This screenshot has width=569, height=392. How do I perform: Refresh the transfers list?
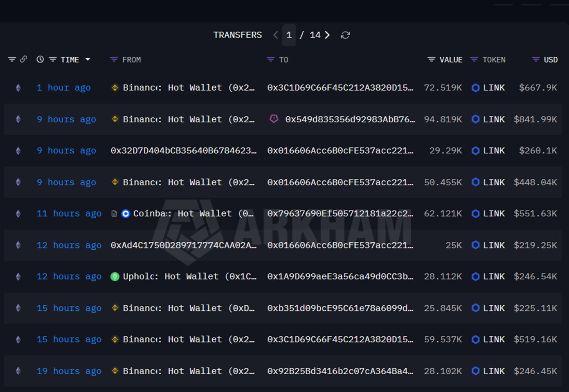click(x=345, y=35)
